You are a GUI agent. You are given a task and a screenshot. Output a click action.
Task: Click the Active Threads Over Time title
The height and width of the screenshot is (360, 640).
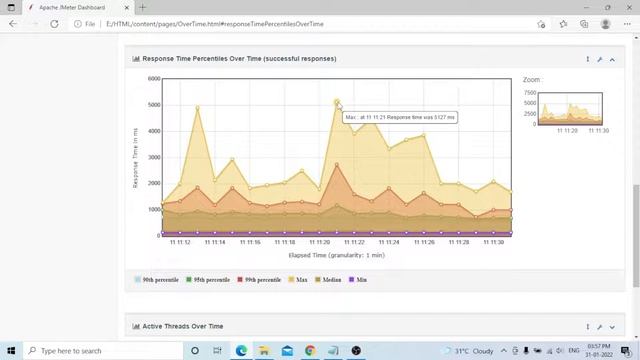coord(182,326)
